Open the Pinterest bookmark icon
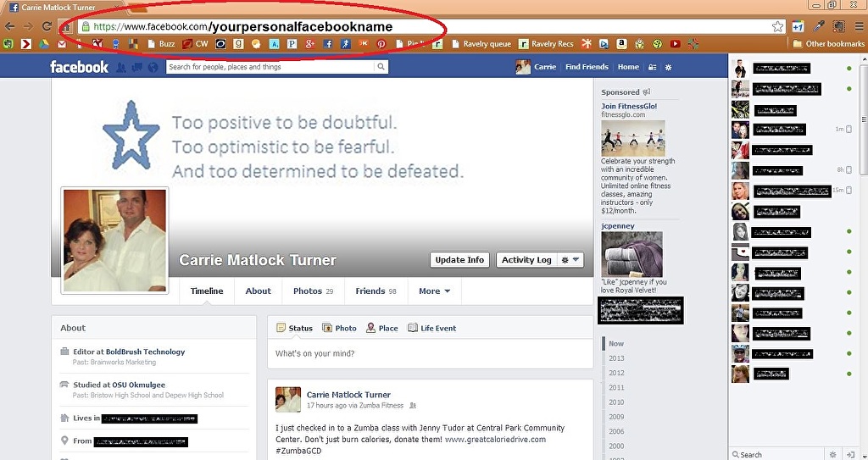The image size is (868, 460). click(x=381, y=44)
